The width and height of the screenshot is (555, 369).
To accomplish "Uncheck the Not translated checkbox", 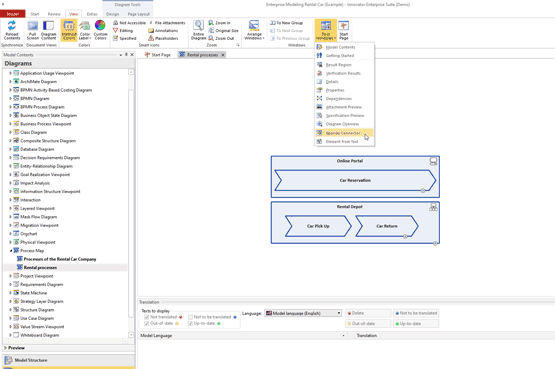I will coord(147,317).
